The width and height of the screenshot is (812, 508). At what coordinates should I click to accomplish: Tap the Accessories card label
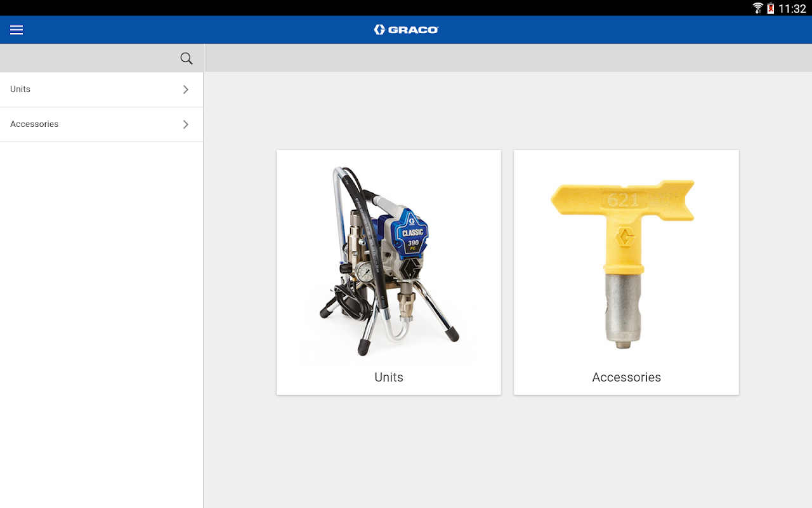(x=627, y=377)
